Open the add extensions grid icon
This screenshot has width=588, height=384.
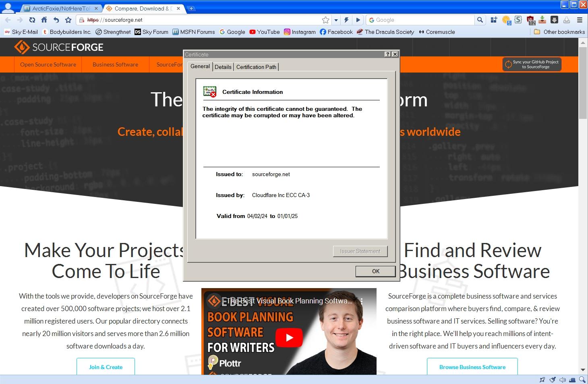494,20
